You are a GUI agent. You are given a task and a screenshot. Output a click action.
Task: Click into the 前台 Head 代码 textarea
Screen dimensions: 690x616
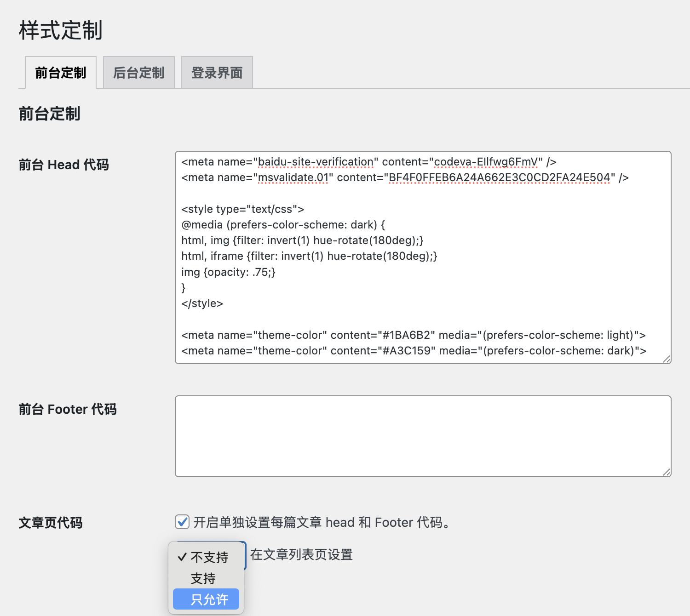(423, 257)
